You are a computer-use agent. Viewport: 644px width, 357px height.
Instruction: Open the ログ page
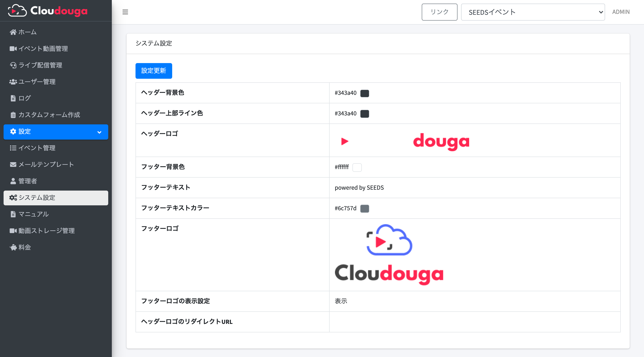(x=56, y=98)
